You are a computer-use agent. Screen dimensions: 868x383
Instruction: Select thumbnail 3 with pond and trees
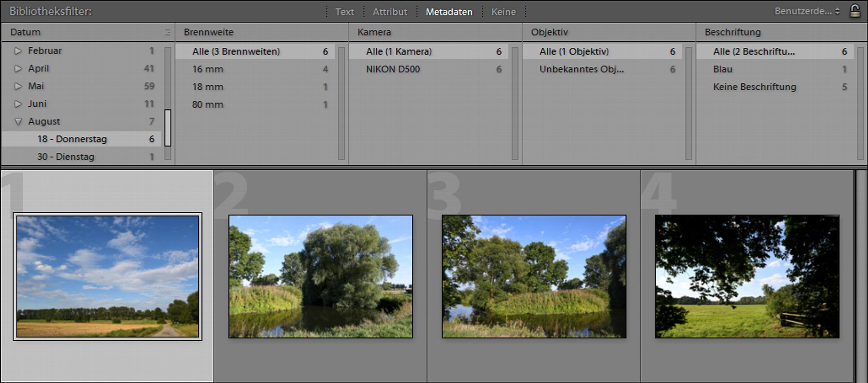(x=534, y=276)
